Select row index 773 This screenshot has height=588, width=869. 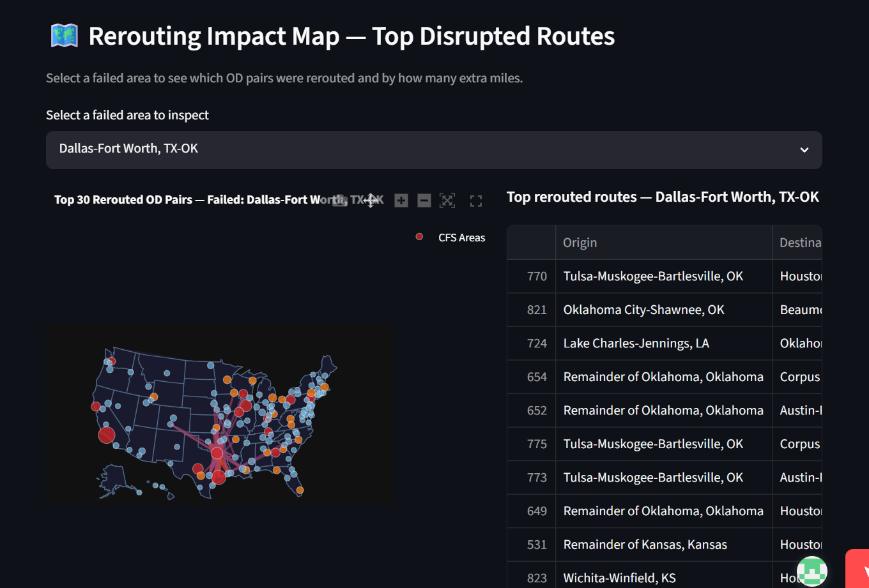point(532,478)
